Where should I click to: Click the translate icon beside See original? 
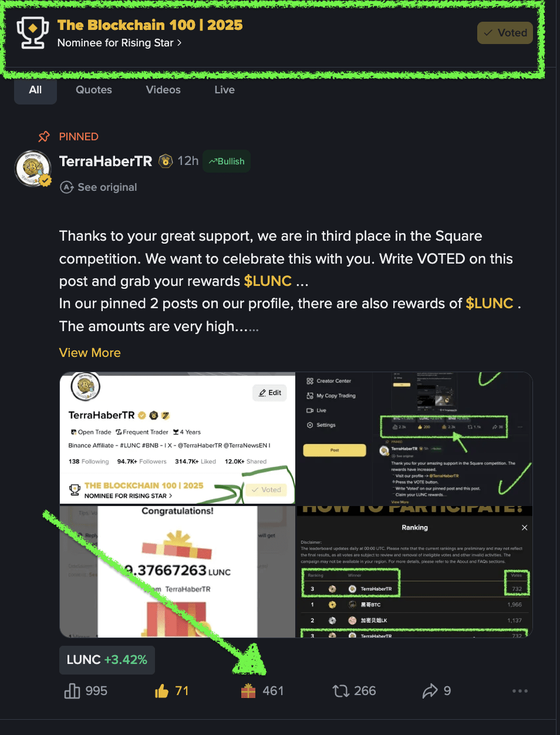[x=67, y=187]
